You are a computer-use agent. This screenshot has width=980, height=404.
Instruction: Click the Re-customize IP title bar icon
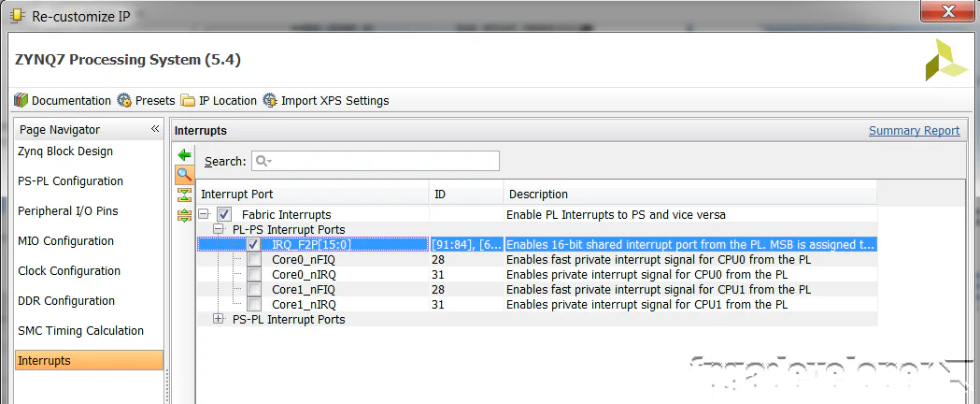[18, 16]
